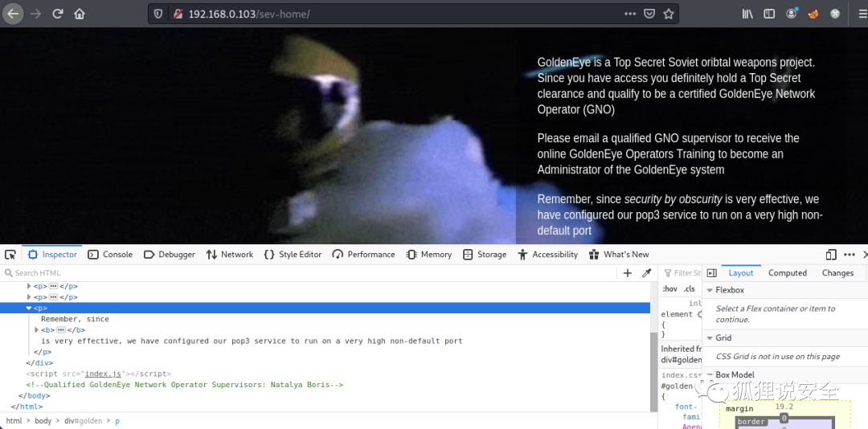Expand the first collapsed <p> node
The height and width of the screenshot is (429, 868).
pyautogui.click(x=30, y=286)
